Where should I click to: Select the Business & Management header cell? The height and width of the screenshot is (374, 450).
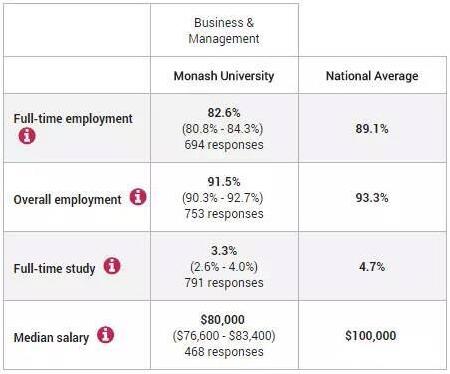[x=224, y=30]
